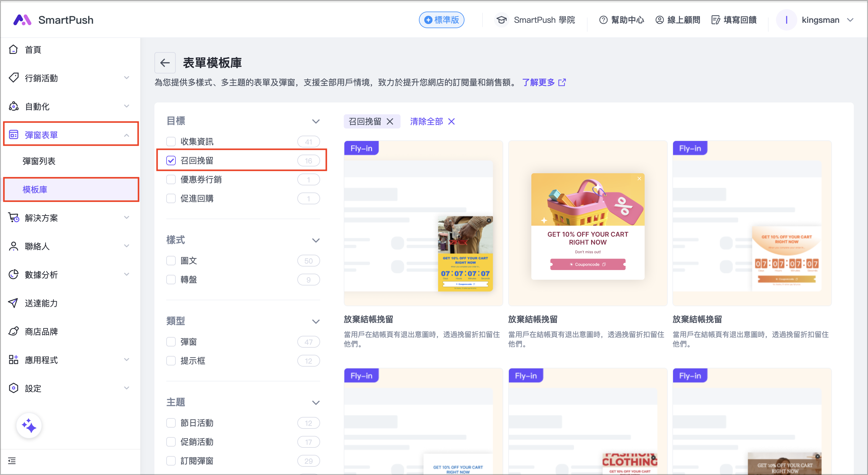Check the 圖文 style checkbox
This screenshot has height=475, width=868.
(x=171, y=261)
